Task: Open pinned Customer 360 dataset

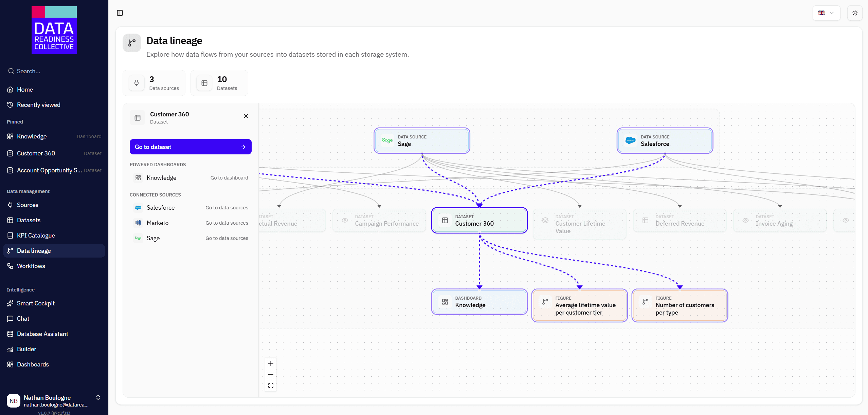Action: tap(54, 153)
